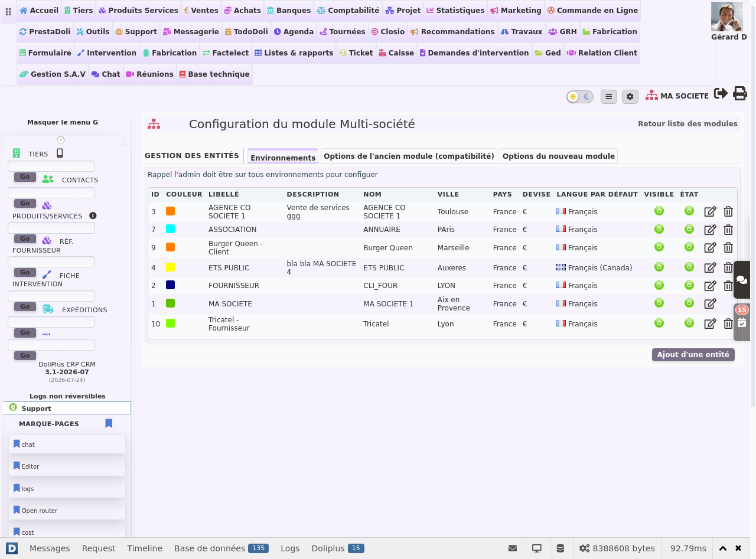Image resolution: width=756 pixels, height=559 pixels.
Task: Open Options de l'ancien module tab
Action: click(409, 156)
